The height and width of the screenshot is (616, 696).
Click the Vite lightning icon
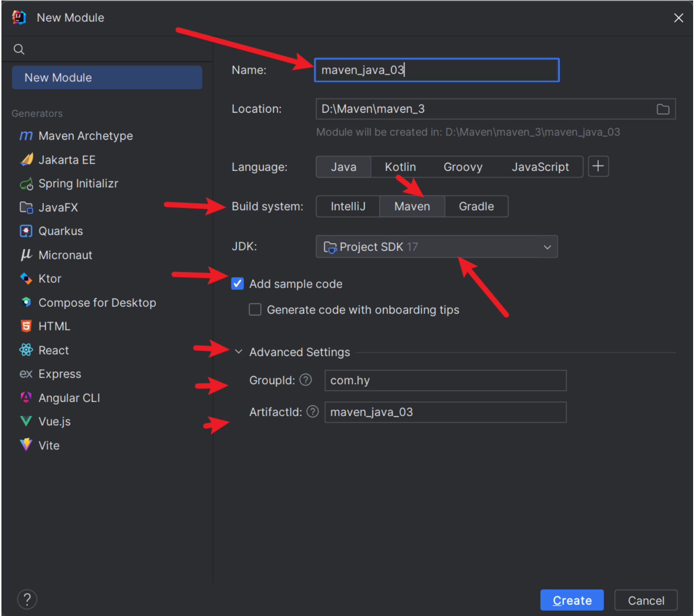(x=26, y=445)
